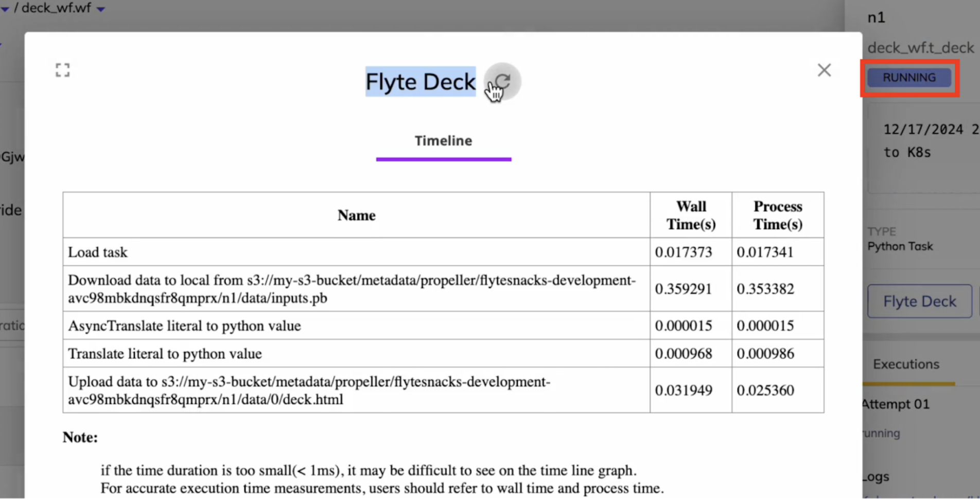Select the Upload data deck.html row name
Image resolution: width=980 pixels, height=500 pixels.
[309, 390]
